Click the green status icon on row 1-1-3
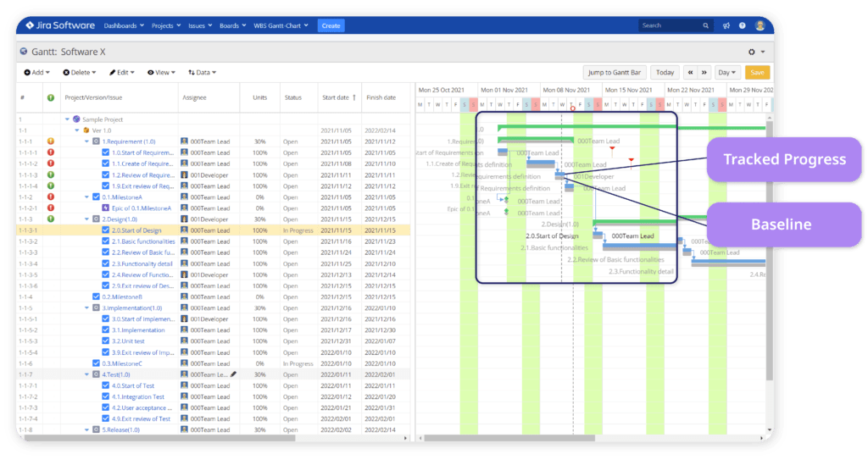Image resolution: width=868 pixels, height=460 pixels. click(50, 219)
